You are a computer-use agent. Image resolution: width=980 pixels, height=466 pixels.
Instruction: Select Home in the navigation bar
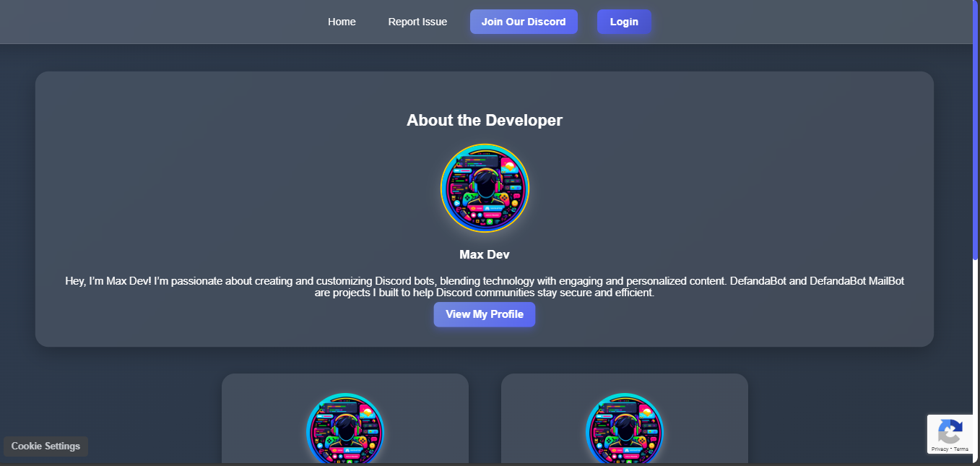(x=342, y=22)
